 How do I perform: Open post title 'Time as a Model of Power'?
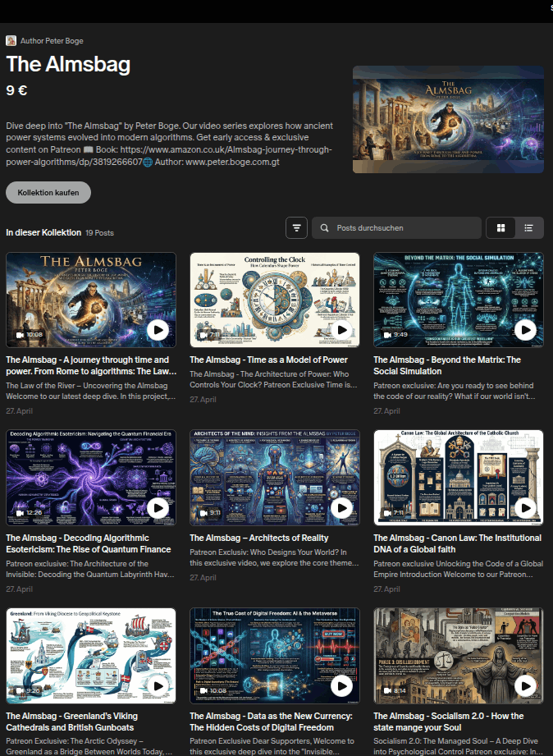[x=268, y=360]
